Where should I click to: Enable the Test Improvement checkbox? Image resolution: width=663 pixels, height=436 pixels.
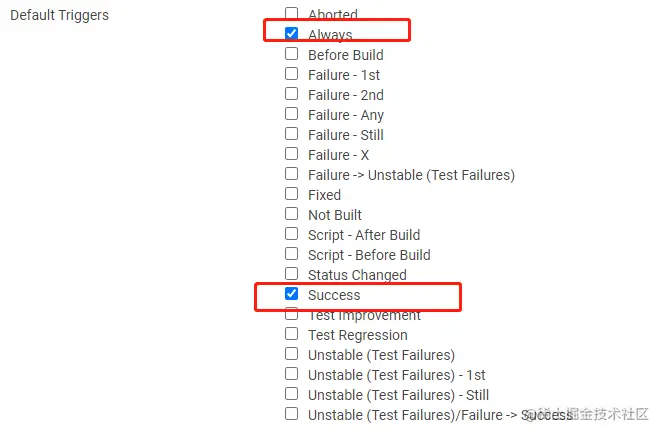[x=291, y=314]
